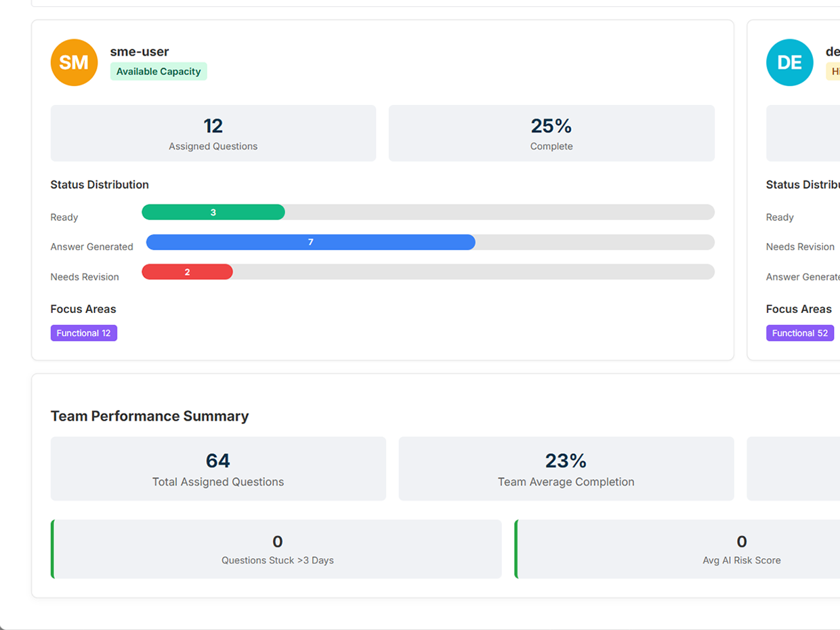
Task: Click the 'Functional 12' focus area badge
Action: click(83, 333)
